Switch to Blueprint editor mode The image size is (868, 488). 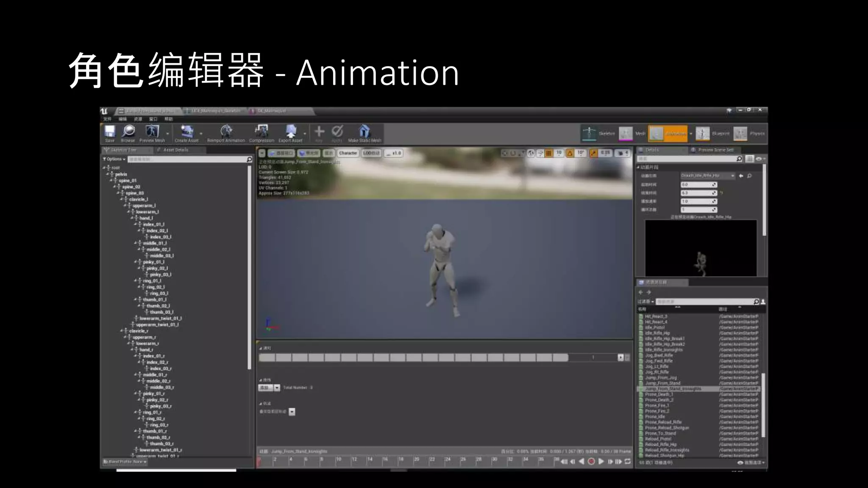(x=712, y=133)
